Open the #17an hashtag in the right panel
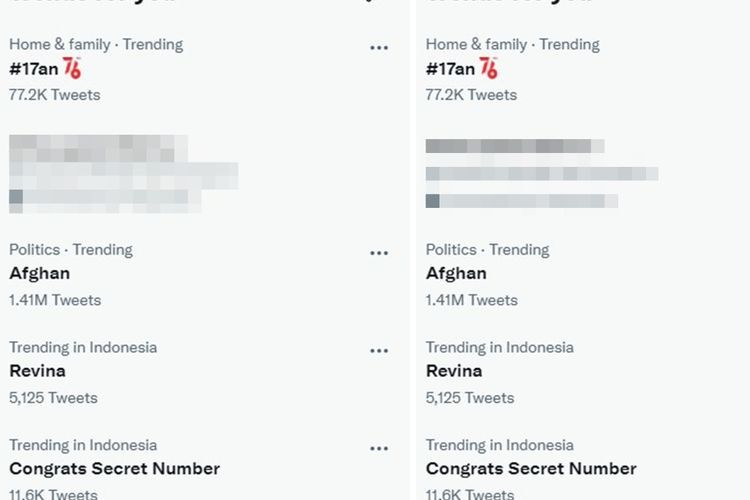Screen dimensions: 750x500 (450, 69)
